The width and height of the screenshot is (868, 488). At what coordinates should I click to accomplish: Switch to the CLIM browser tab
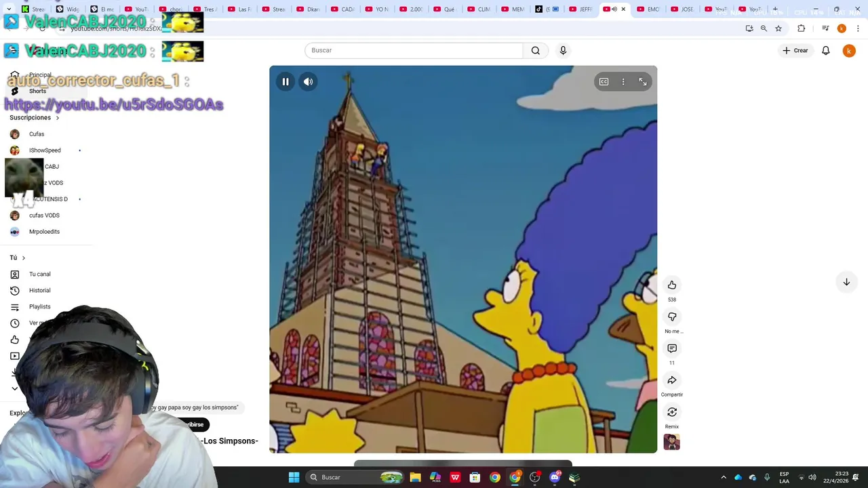pos(479,9)
